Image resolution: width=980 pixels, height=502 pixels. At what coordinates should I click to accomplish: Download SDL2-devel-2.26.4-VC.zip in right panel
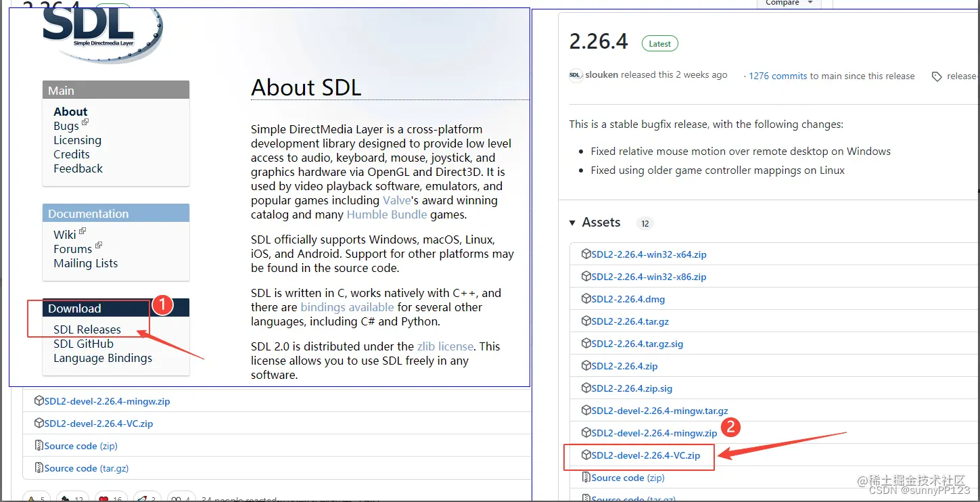point(646,455)
